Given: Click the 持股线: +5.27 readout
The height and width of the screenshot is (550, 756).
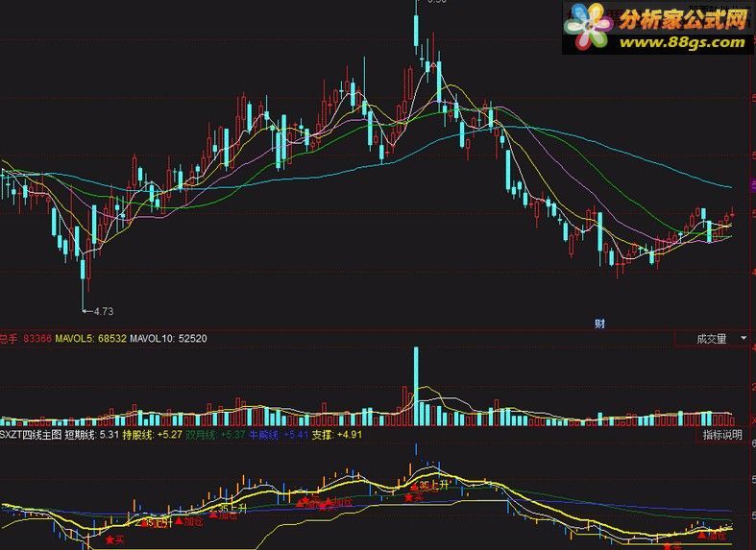Looking at the screenshot, I should (152, 435).
